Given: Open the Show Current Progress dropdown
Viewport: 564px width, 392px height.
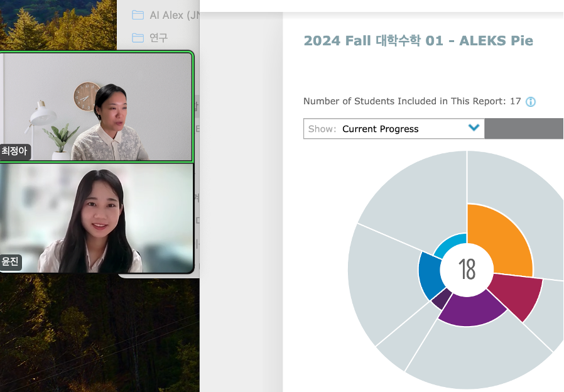Looking at the screenshot, I should [394, 129].
